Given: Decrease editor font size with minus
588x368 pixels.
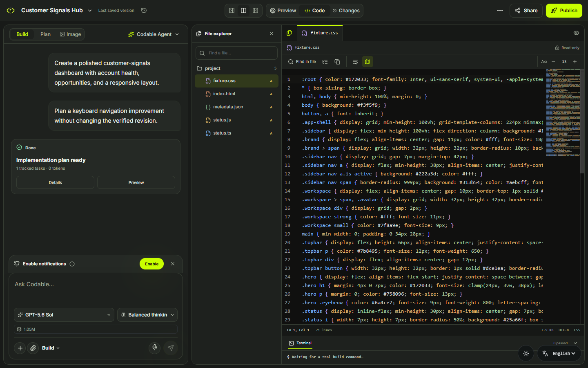Looking at the screenshot, I should [553, 62].
